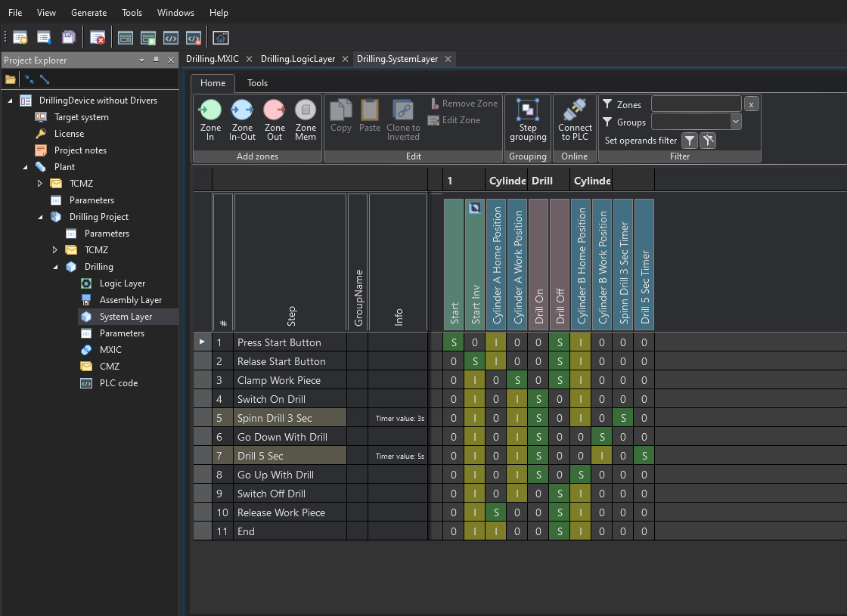Click the save icon in main toolbar
Image resolution: width=847 pixels, height=616 pixels.
(69, 38)
